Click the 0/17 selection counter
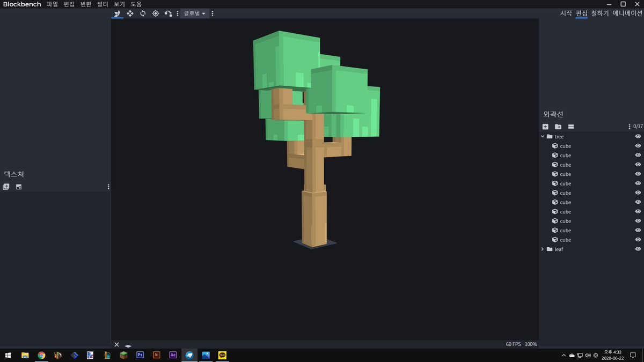The image size is (644, 362). click(x=638, y=127)
